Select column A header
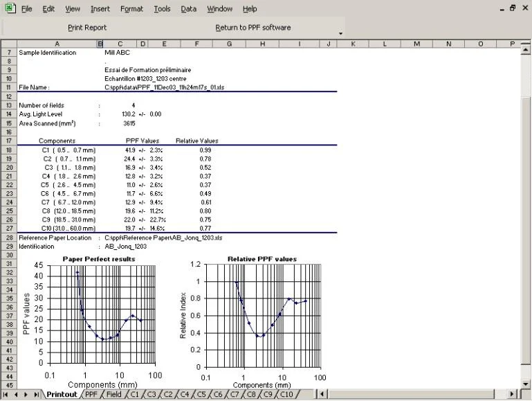532x401 pixels. (57, 44)
